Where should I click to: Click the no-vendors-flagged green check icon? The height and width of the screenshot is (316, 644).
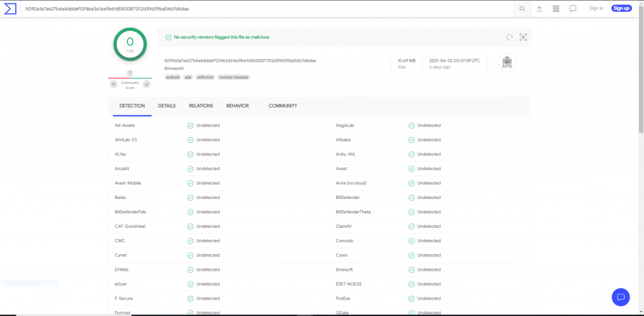pyautogui.click(x=168, y=37)
